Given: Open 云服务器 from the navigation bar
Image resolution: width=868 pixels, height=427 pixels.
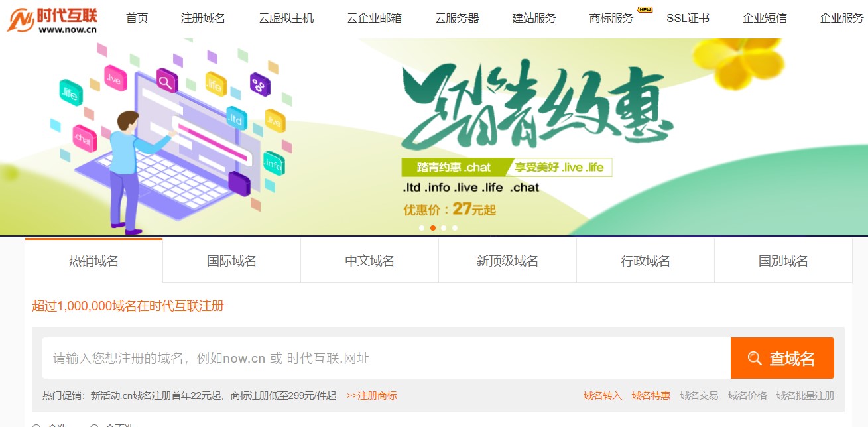Looking at the screenshot, I should tap(457, 19).
